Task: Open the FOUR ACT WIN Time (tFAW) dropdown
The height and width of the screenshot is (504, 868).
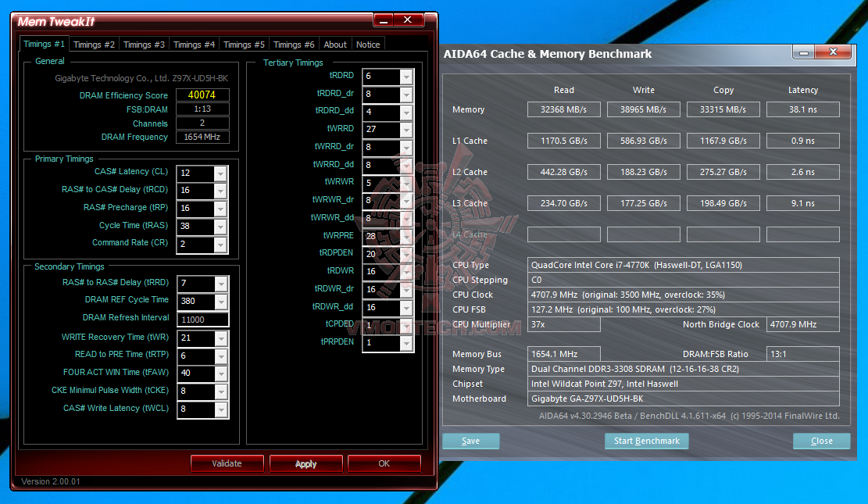Action: click(221, 374)
